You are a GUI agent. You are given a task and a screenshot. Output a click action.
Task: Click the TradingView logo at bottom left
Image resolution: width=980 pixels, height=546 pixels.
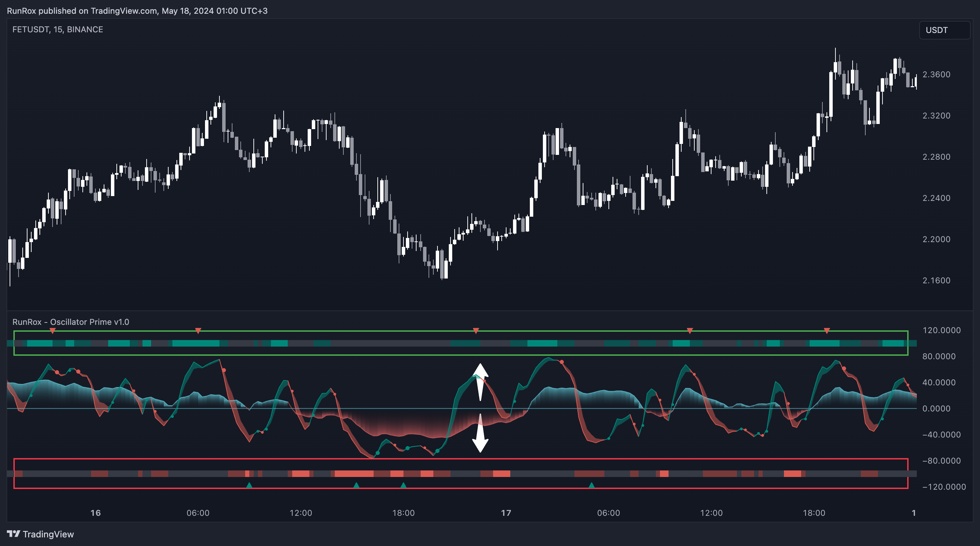(x=40, y=534)
